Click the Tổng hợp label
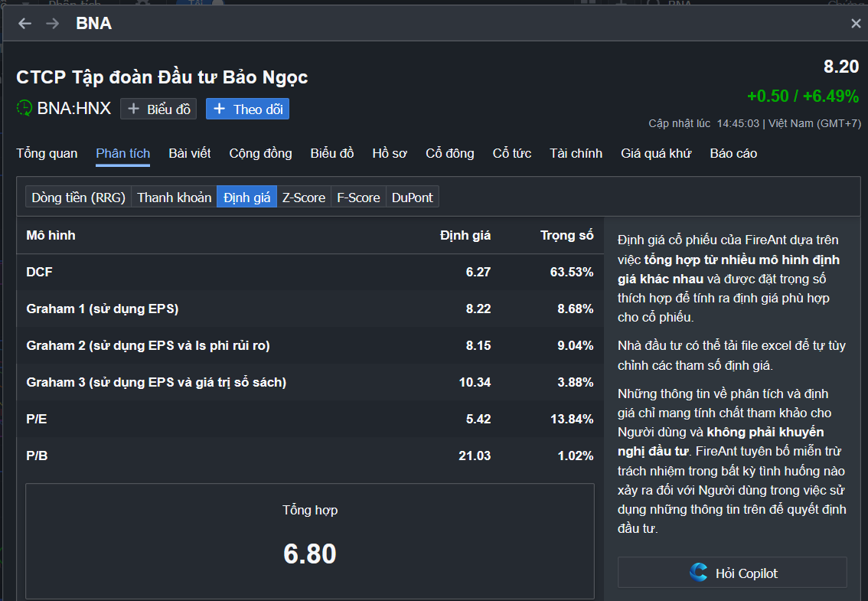 (x=310, y=510)
